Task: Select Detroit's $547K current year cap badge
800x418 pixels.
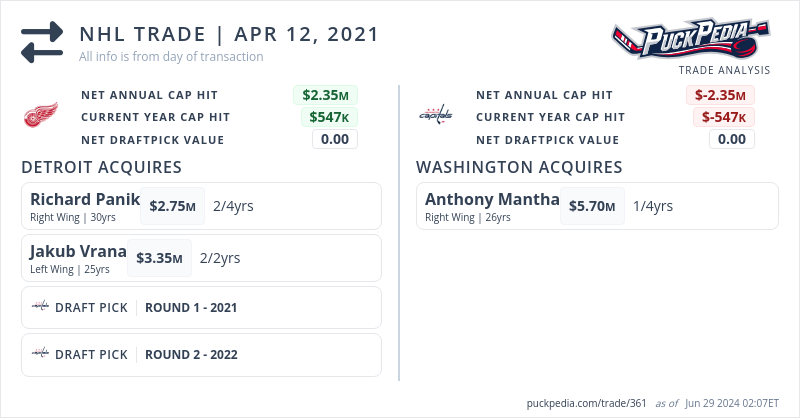Action: click(x=329, y=117)
